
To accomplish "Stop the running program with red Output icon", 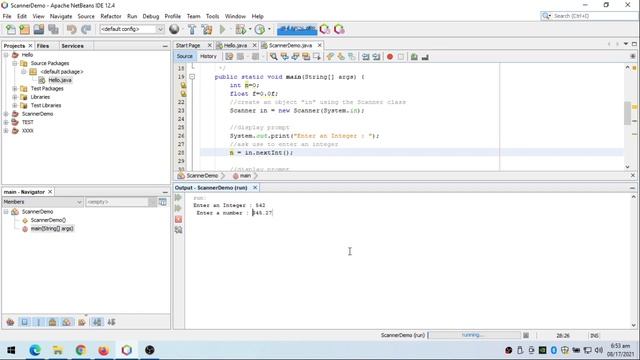I will (x=178, y=219).
